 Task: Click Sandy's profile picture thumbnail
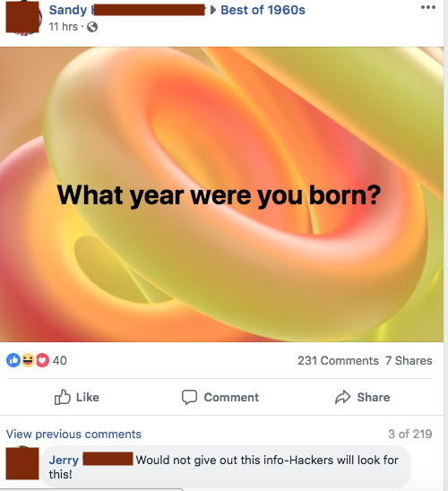click(22, 17)
